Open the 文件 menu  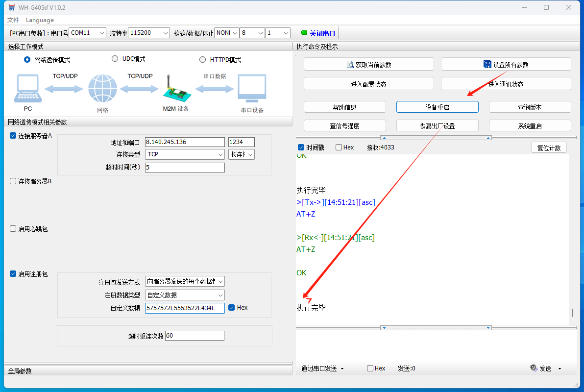13,20
